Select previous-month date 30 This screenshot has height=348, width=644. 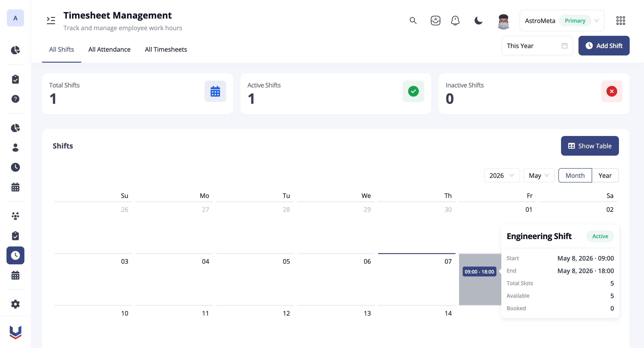(x=417, y=227)
